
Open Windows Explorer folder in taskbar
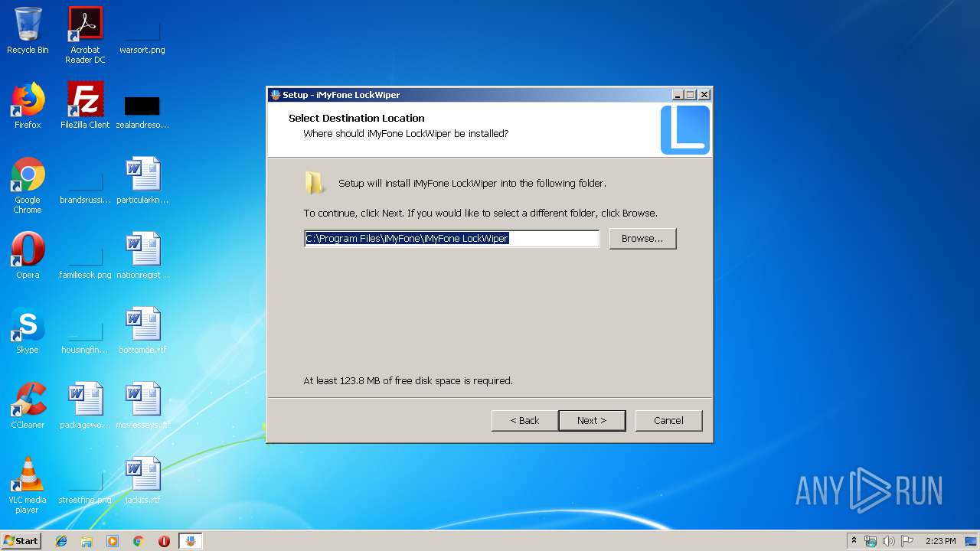pyautogui.click(x=87, y=541)
